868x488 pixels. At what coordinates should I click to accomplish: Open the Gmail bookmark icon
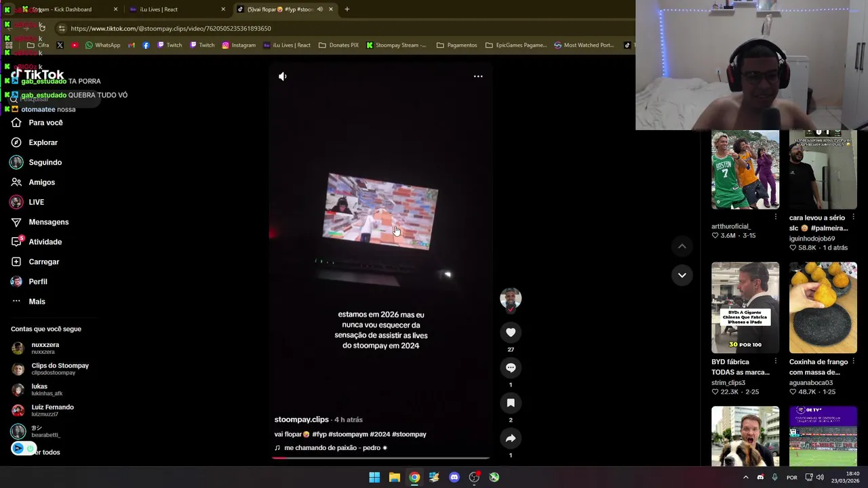coord(132,45)
